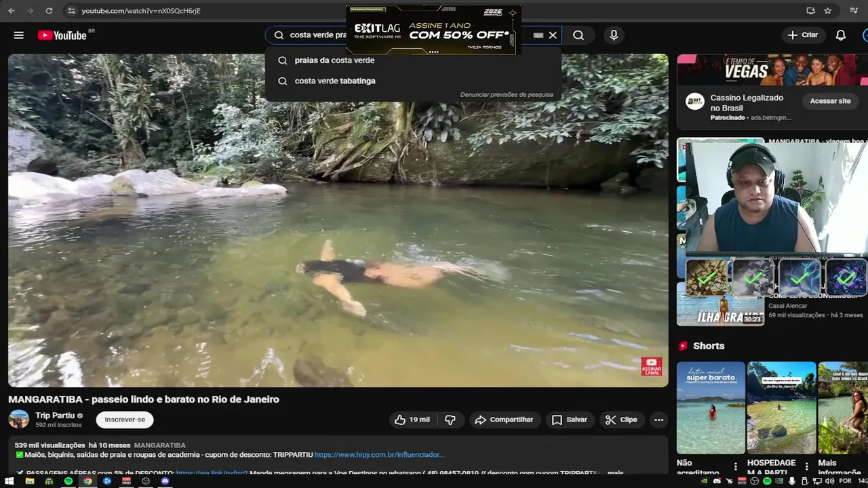Screen dimensions: 868x488
Task: Open the site information icon in address bar
Action: (x=71, y=11)
